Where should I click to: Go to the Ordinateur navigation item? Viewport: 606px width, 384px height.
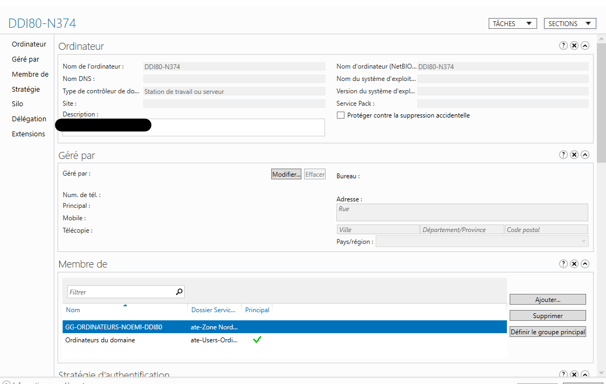[29, 44]
